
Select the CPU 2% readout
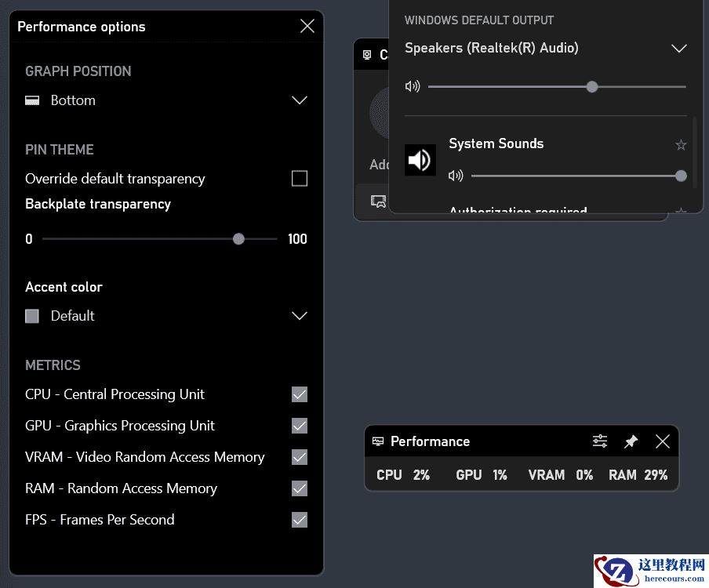coord(403,475)
